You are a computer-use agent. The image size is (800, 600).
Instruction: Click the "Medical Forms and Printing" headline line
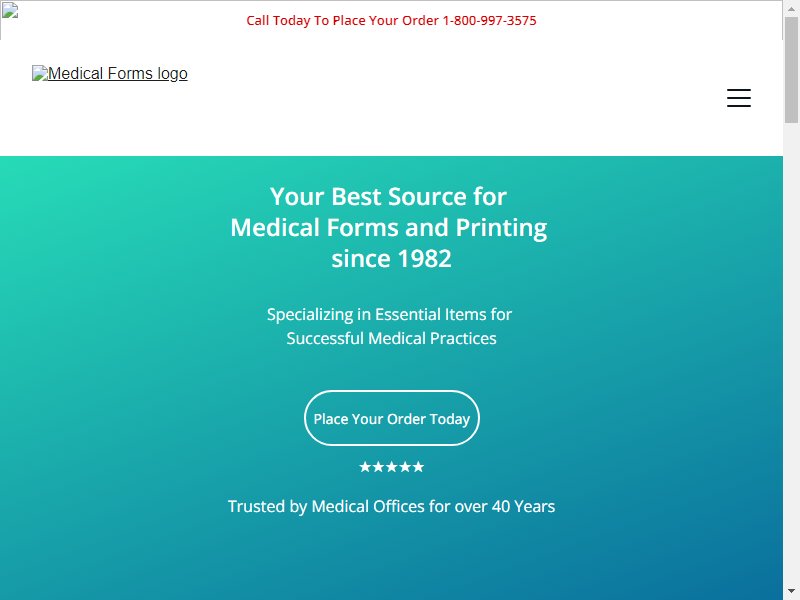point(389,228)
